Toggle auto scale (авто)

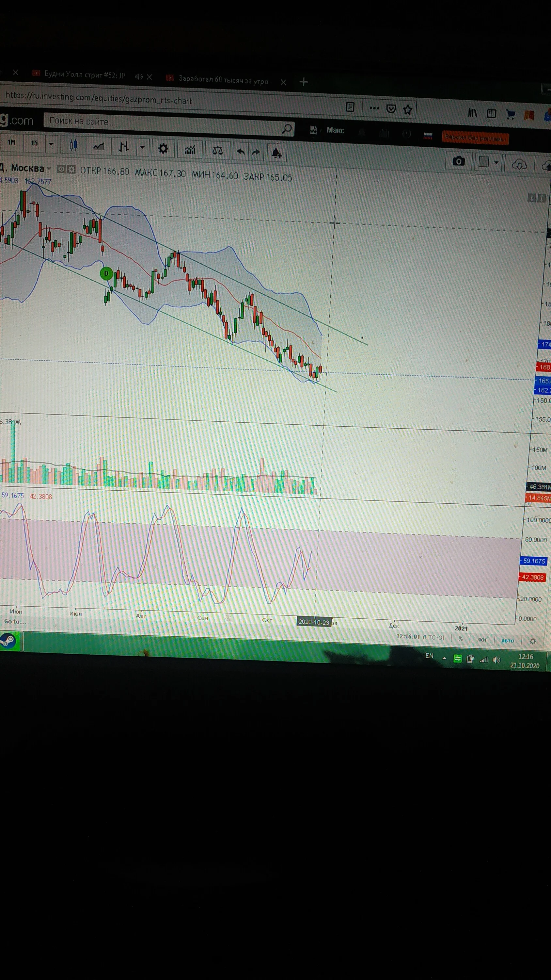[508, 641]
